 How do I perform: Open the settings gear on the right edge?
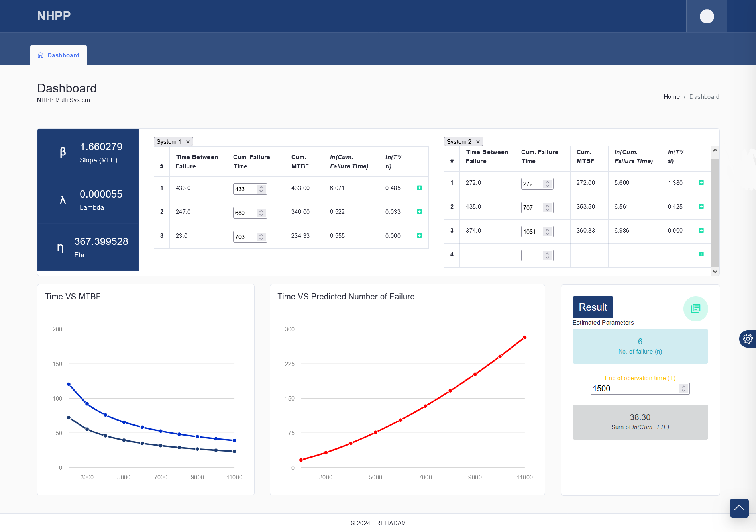point(748,339)
